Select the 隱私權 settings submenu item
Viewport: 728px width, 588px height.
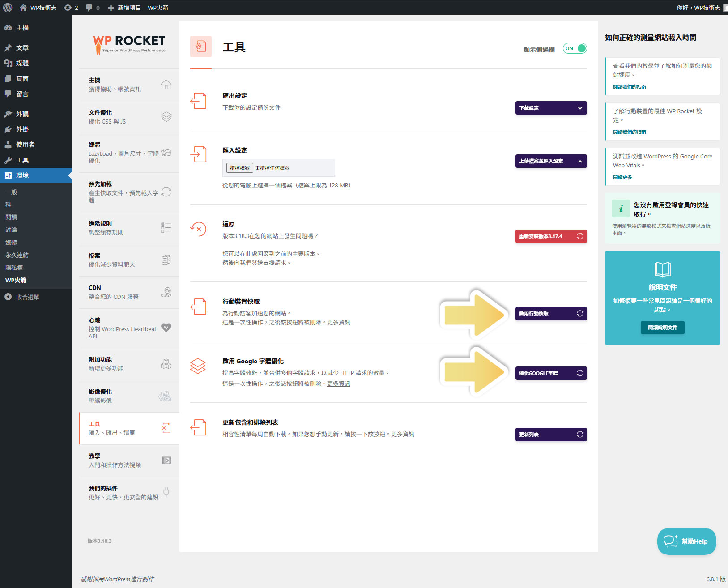(x=14, y=268)
